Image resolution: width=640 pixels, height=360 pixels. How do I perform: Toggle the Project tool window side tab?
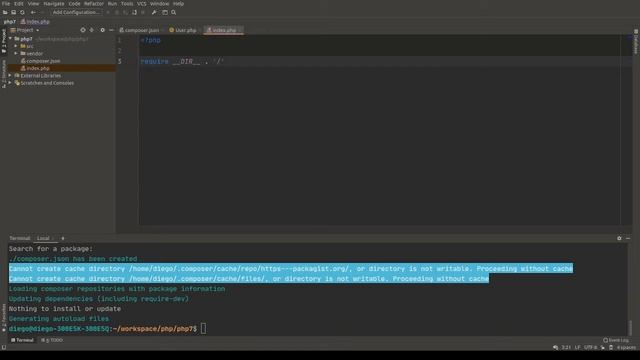pos(4,41)
